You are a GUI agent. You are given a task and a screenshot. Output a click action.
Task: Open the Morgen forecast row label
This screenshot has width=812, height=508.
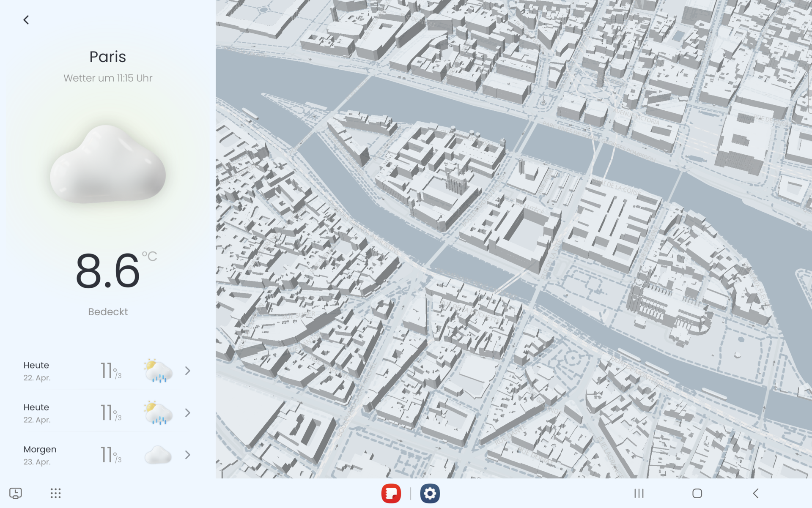(x=40, y=449)
